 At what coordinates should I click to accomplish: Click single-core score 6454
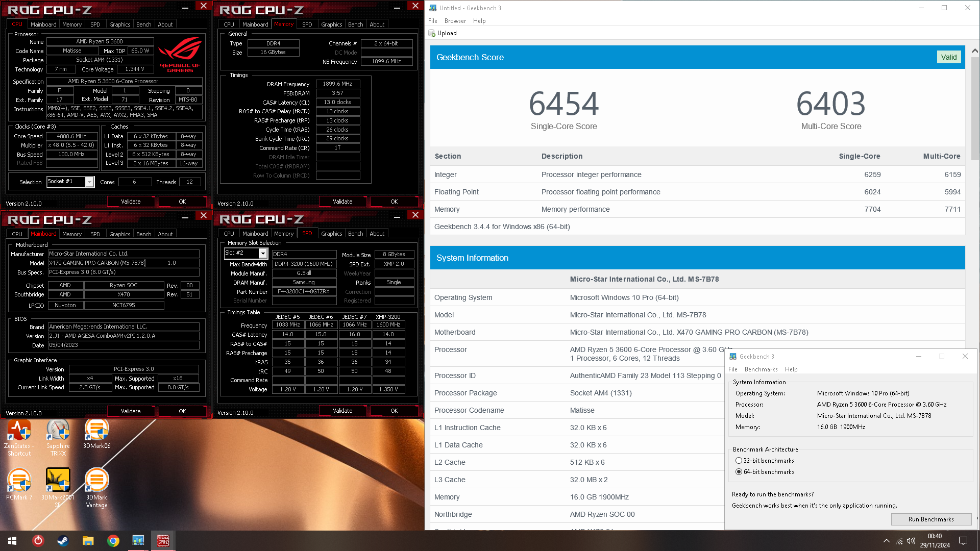coord(563,103)
